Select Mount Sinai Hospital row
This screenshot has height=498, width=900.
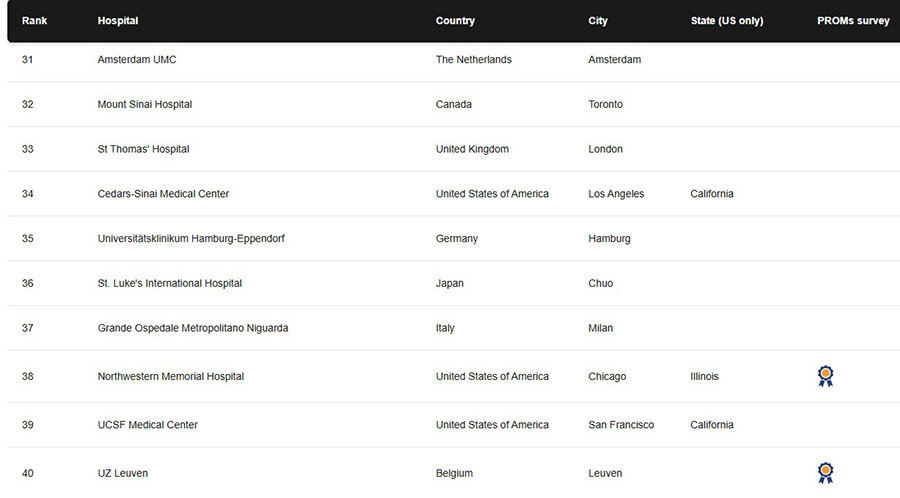pyautogui.click(x=145, y=104)
